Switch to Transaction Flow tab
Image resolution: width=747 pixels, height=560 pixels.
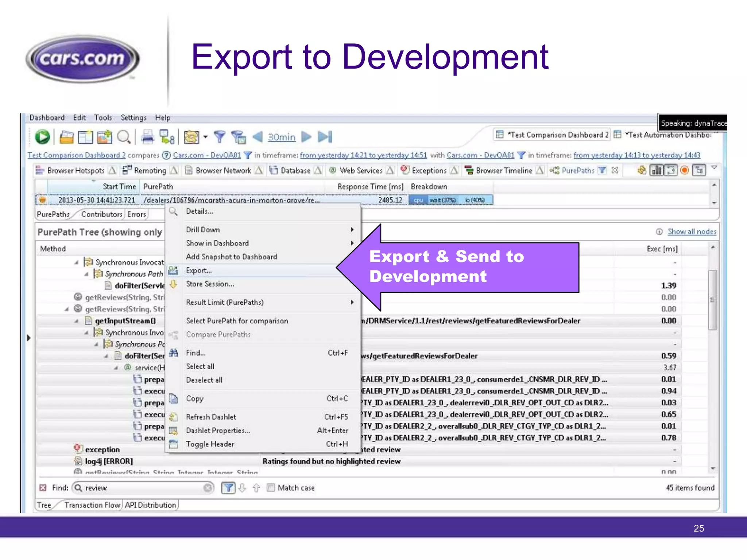92,505
